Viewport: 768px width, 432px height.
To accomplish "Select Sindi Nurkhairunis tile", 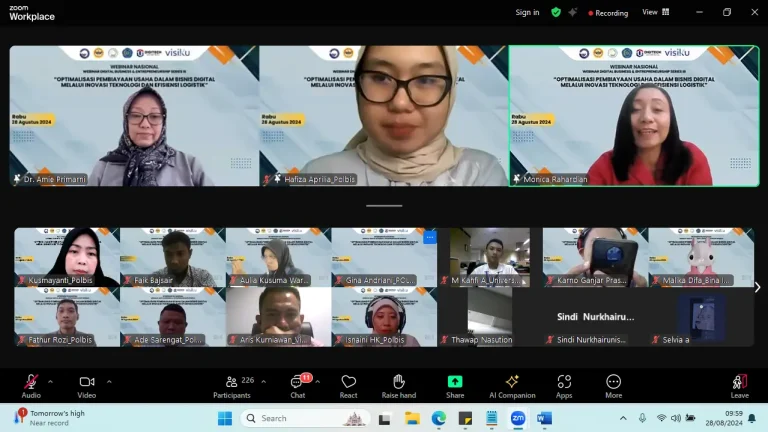I will coord(595,317).
